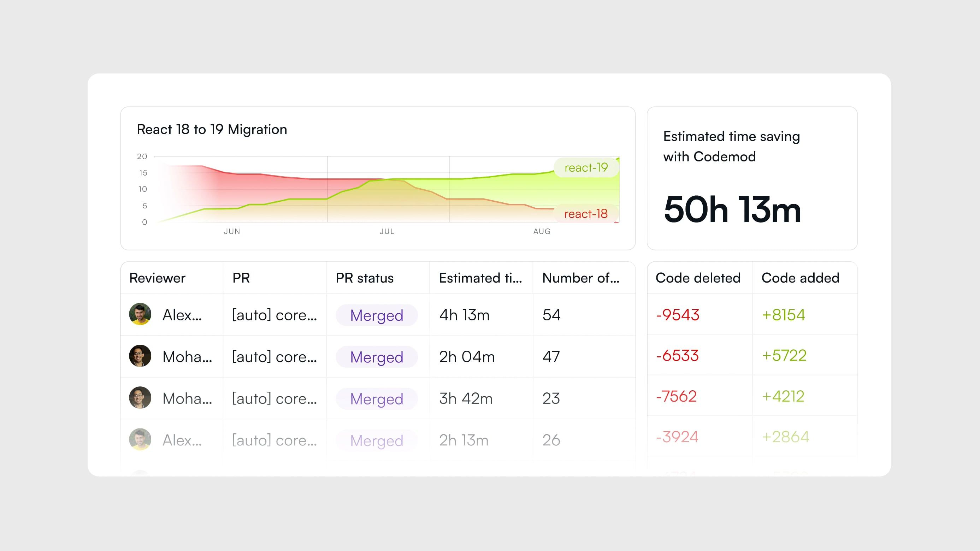
Task: Click the 15 label on the chart y-axis
Action: coord(143,173)
